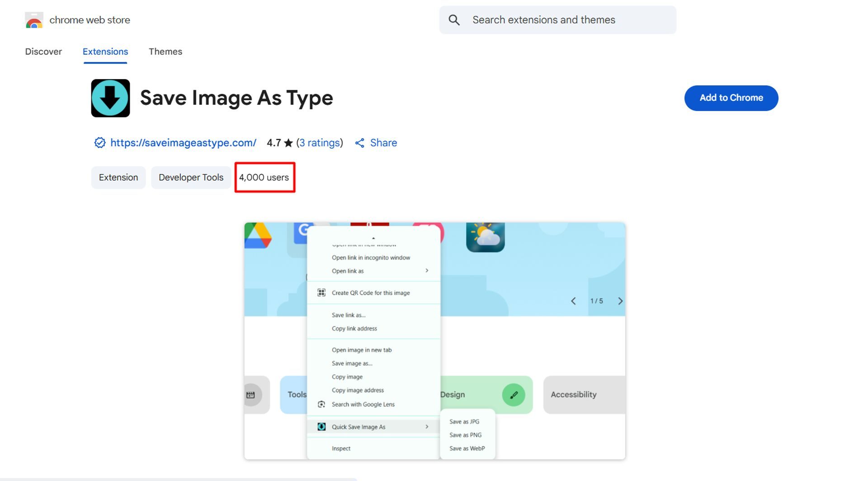Go to the next screenshot slide
868x481 pixels.
click(620, 301)
